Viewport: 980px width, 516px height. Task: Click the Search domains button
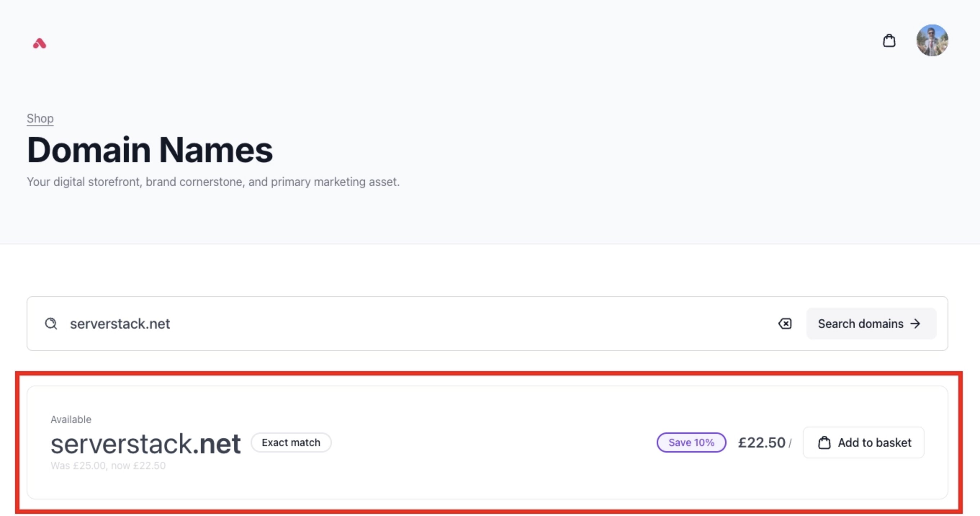click(871, 324)
